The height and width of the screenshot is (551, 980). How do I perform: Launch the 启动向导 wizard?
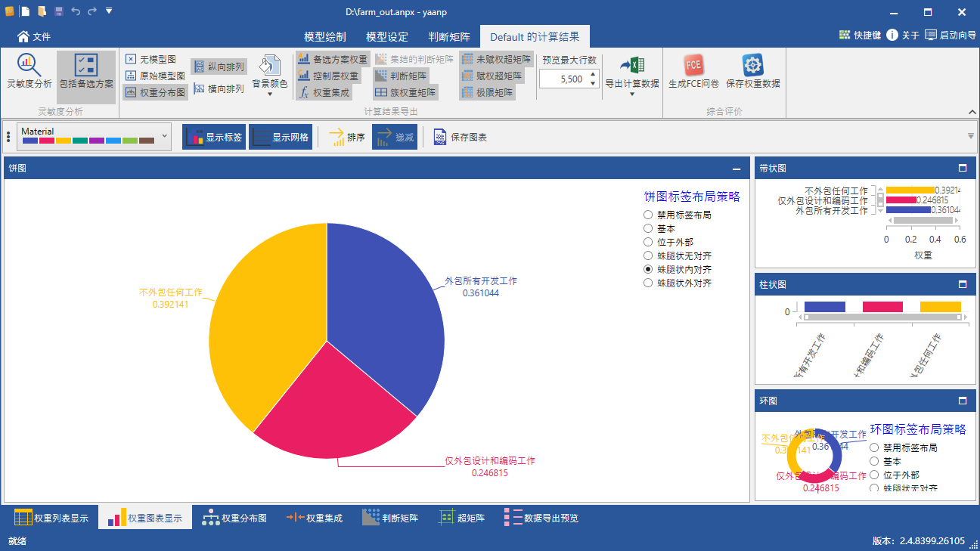click(x=951, y=36)
